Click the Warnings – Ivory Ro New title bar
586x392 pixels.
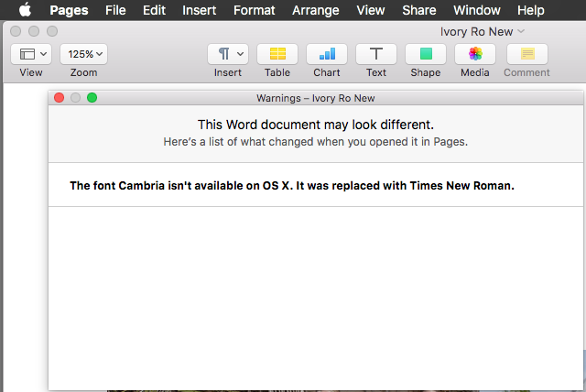[x=316, y=98]
